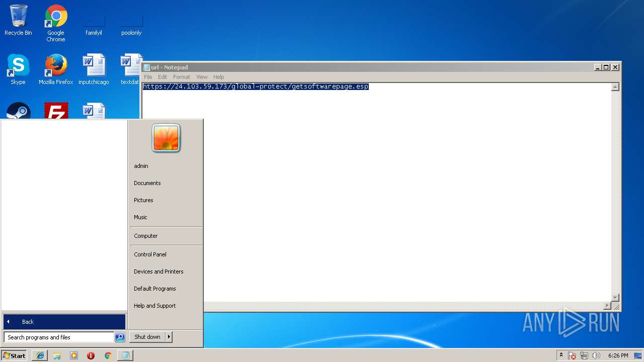The height and width of the screenshot is (362, 644).
Task: Open Mozilla Firefox desktop shortcut
Action: pos(56,69)
